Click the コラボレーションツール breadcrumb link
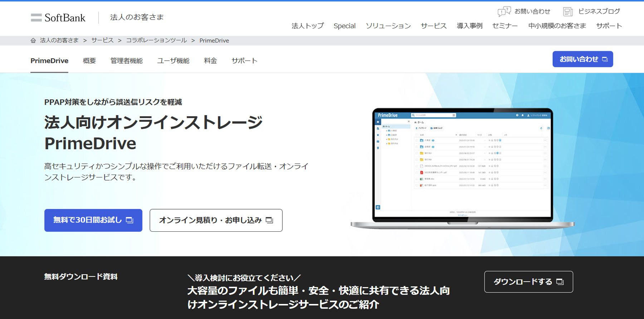This screenshot has height=319, width=644. (156, 40)
